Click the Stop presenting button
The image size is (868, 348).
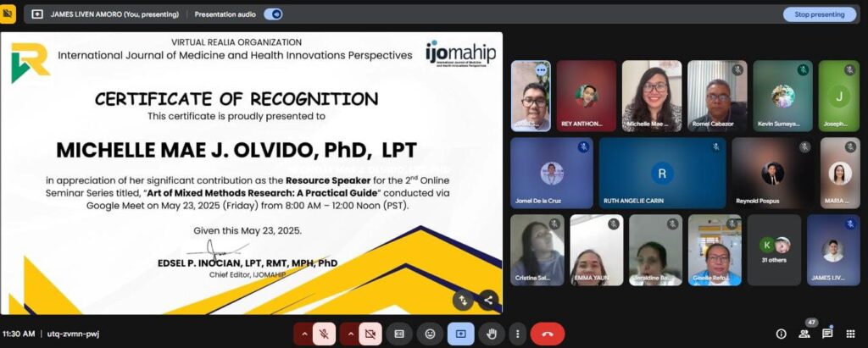tap(820, 14)
